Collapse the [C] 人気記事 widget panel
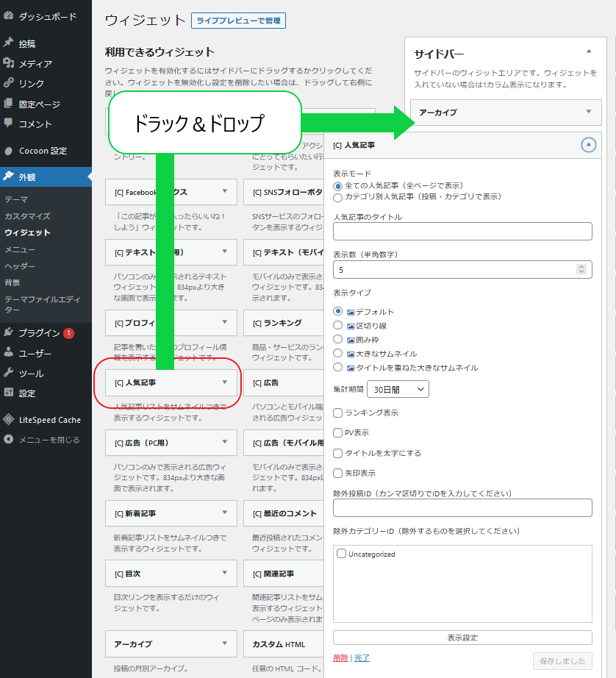The height and width of the screenshot is (678, 616). pyautogui.click(x=588, y=145)
